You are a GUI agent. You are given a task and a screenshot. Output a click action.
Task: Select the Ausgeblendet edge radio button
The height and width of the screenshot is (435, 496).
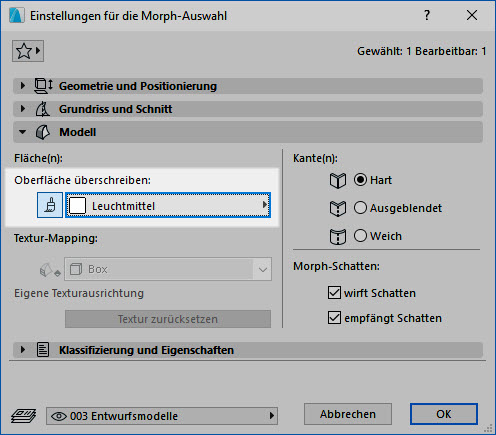(360, 208)
